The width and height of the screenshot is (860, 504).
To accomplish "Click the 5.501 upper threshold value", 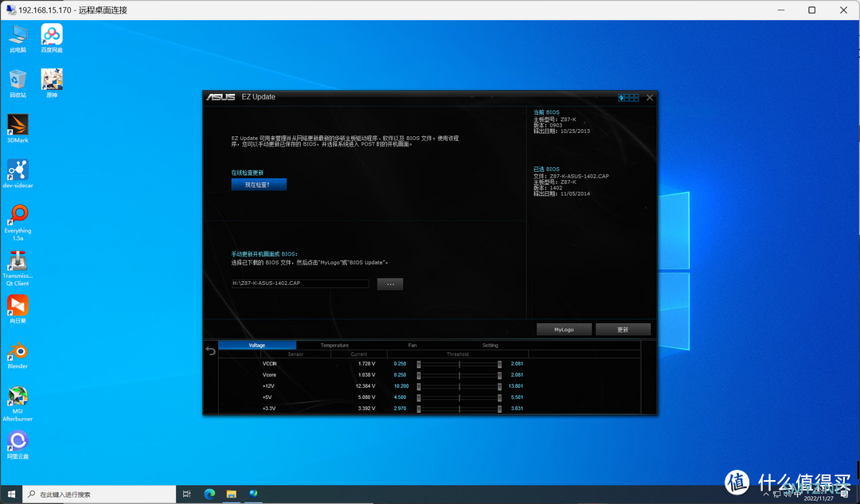I will click(517, 397).
